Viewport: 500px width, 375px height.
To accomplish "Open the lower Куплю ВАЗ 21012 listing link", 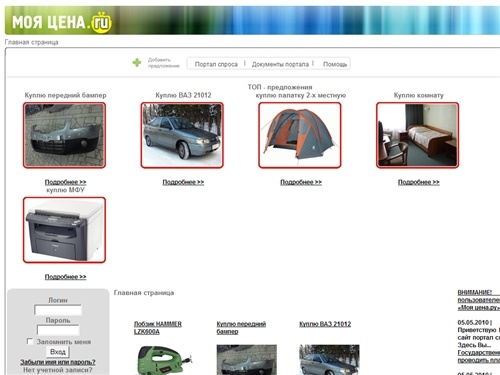I will 325,324.
